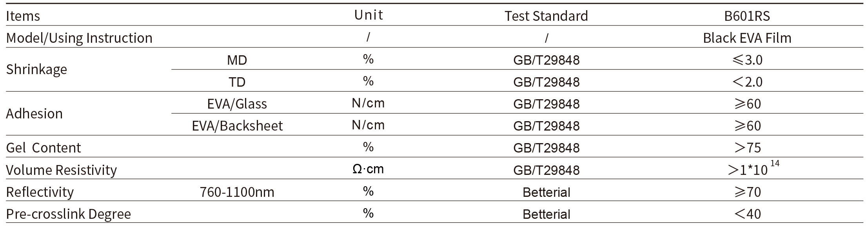868x227 pixels.
Task: Click the Test Standard header
Action: pos(546,16)
